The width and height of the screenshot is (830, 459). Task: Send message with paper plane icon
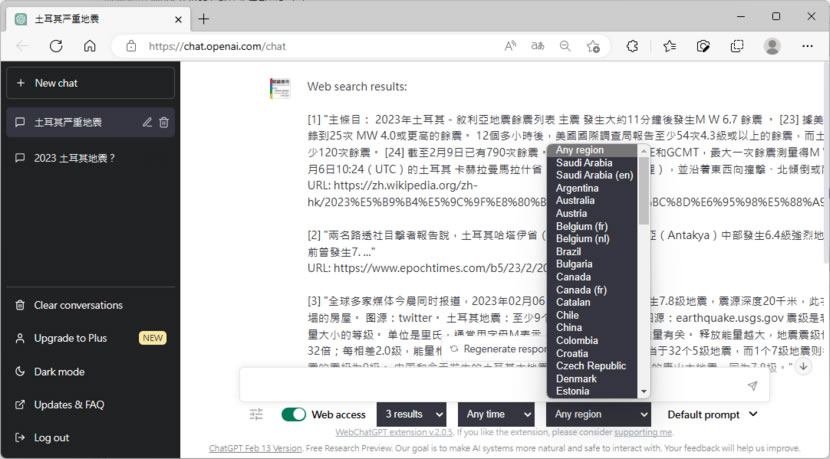[x=752, y=385]
